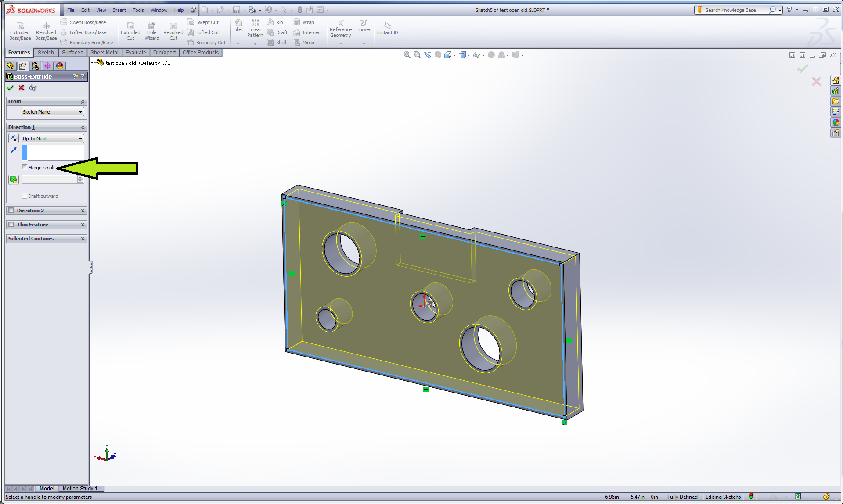Switch to the Sketch tab

(46, 53)
